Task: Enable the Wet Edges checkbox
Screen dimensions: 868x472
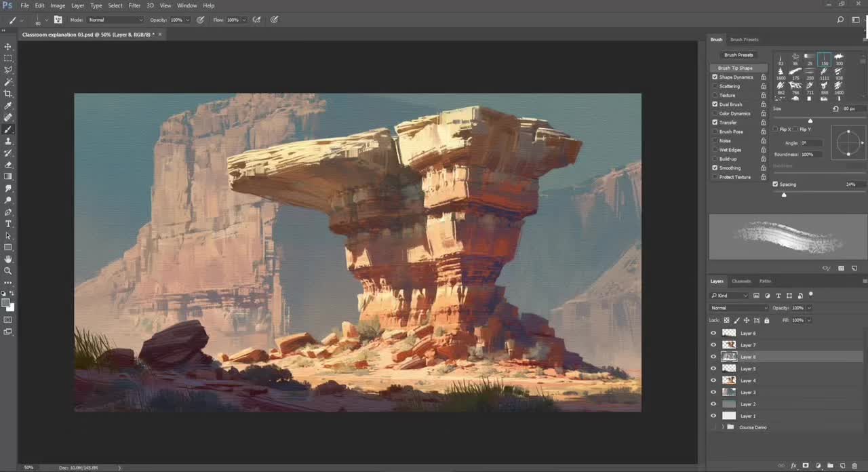Action: pyautogui.click(x=715, y=150)
